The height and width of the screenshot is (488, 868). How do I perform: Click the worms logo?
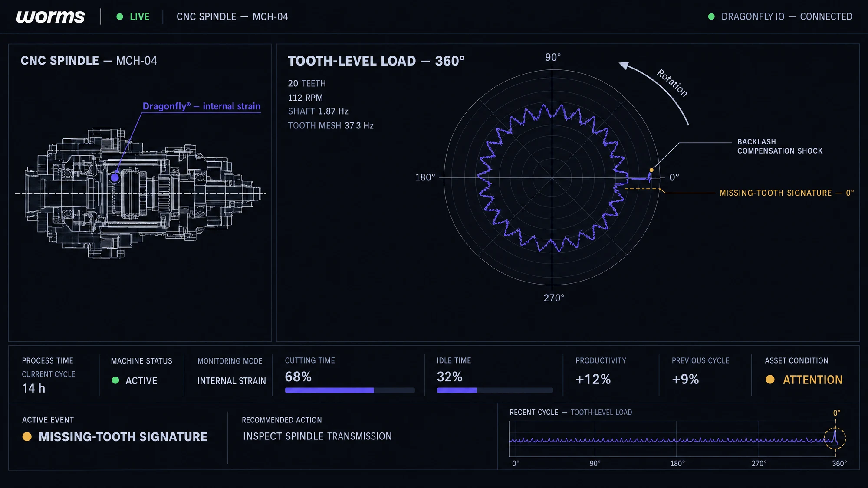pyautogui.click(x=50, y=17)
